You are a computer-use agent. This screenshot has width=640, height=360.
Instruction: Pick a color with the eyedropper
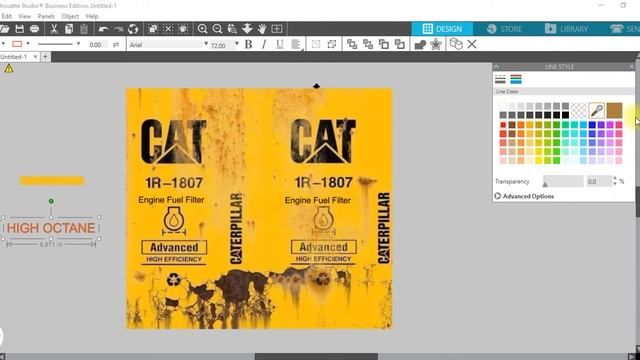tap(597, 111)
